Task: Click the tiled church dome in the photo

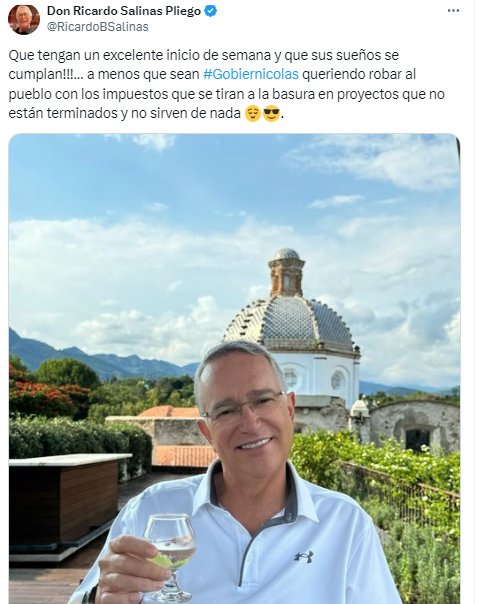Action: coord(289,320)
